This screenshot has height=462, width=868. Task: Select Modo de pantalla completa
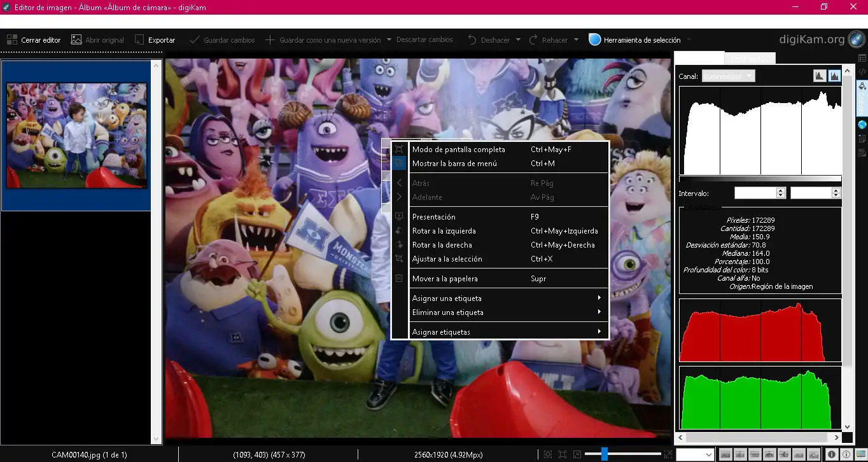458,150
